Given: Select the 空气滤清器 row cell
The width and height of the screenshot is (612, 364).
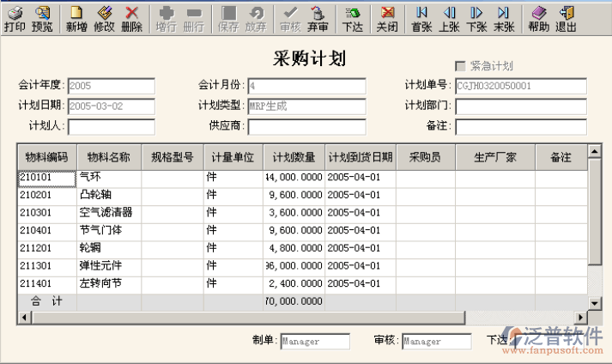Looking at the screenshot, I should pos(108,212).
